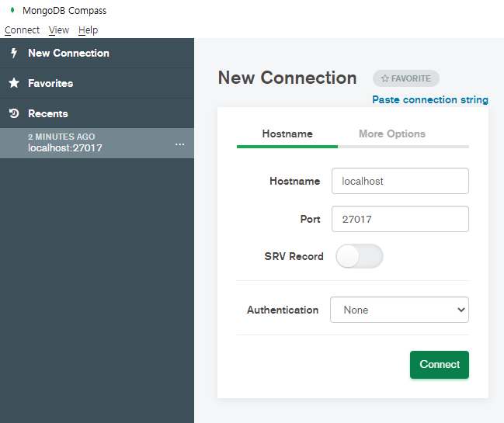Click the Recents history clock icon

tap(14, 113)
